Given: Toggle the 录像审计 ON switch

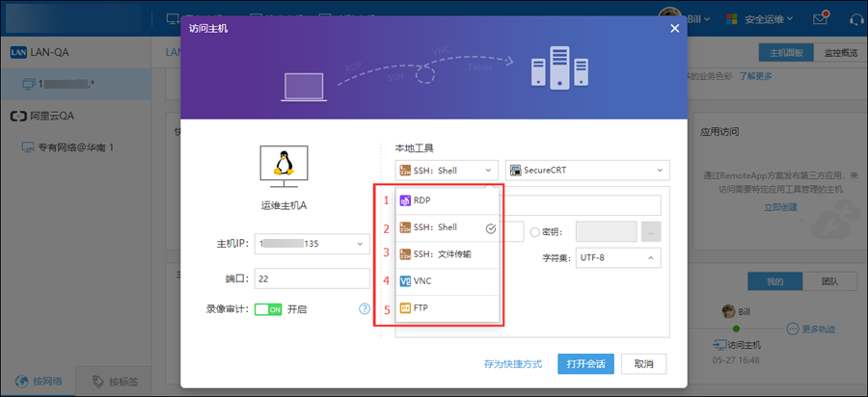Looking at the screenshot, I should pyautogui.click(x=268, y=309).
